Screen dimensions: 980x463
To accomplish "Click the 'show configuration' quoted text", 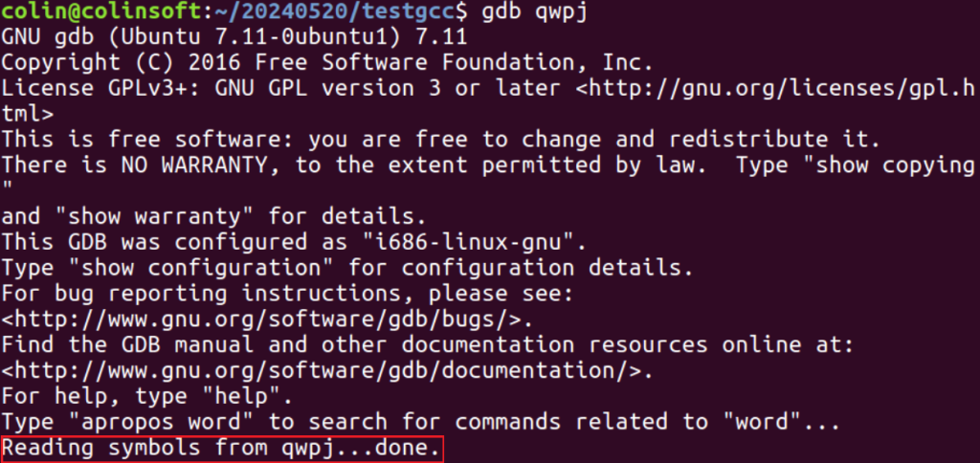I will point(201,268).
